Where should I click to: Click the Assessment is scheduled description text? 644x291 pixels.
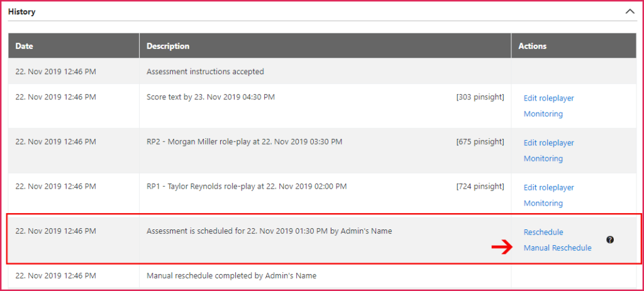point(269,231)
